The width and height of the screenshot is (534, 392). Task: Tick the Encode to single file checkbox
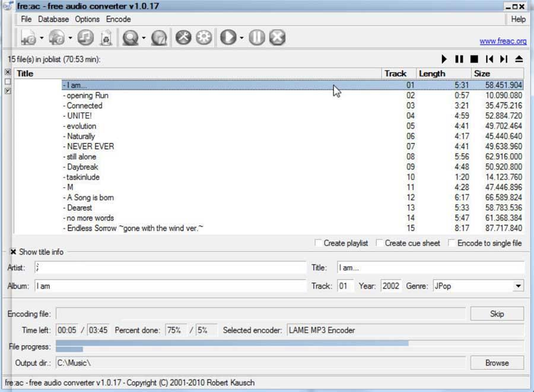[452, 243]
